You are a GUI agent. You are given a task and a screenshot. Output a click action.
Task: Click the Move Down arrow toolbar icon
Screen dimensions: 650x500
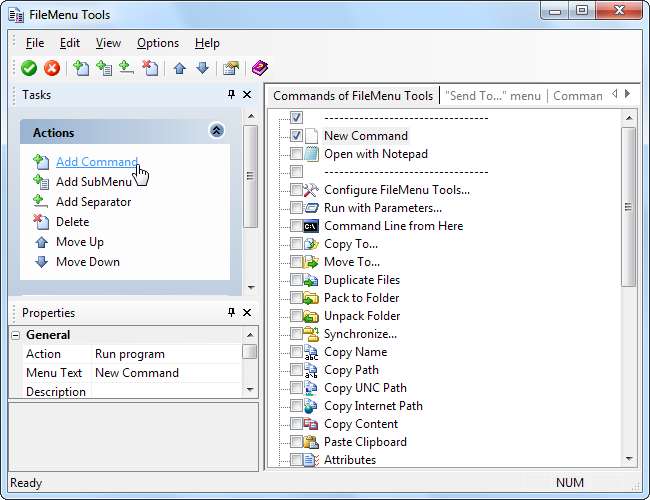(202, 69)
